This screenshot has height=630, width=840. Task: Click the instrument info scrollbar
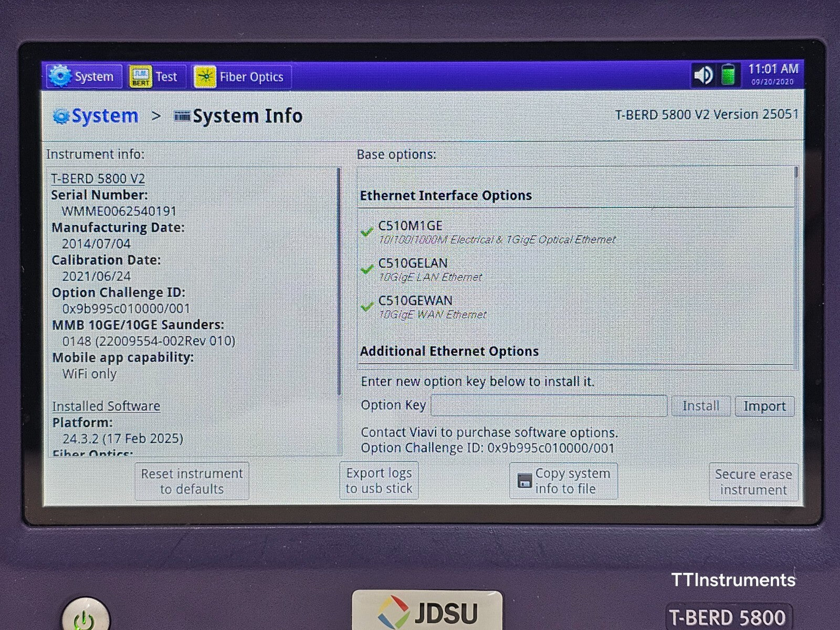click(339, 281)
